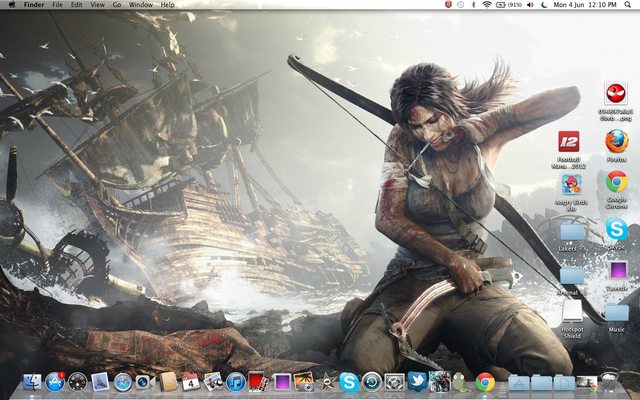Select Angry Birds Rio desktop icon
The image size is (640, 400).
571,184
